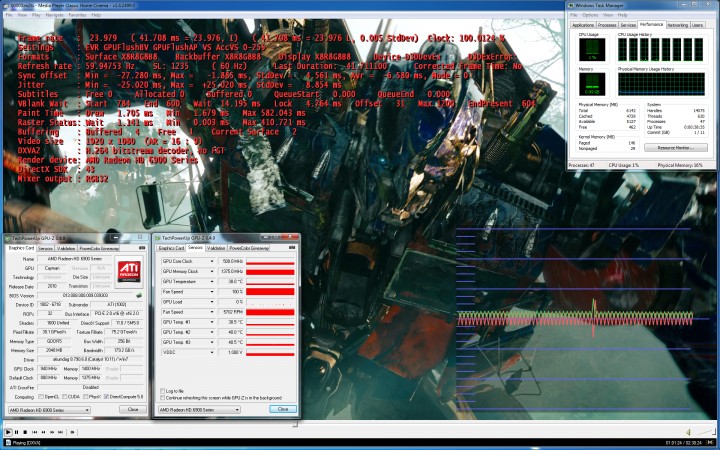Toggle the DirectCompute 5.0 checkbox
Screen dimensions: 720x450
[x=107, y=396]
